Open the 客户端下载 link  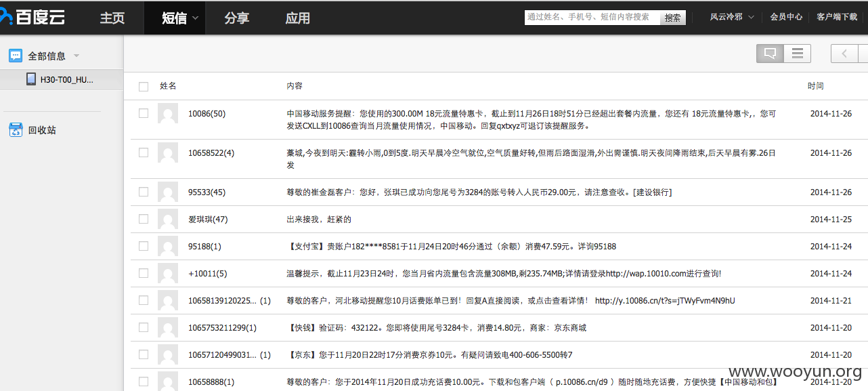tap(837, 17)
